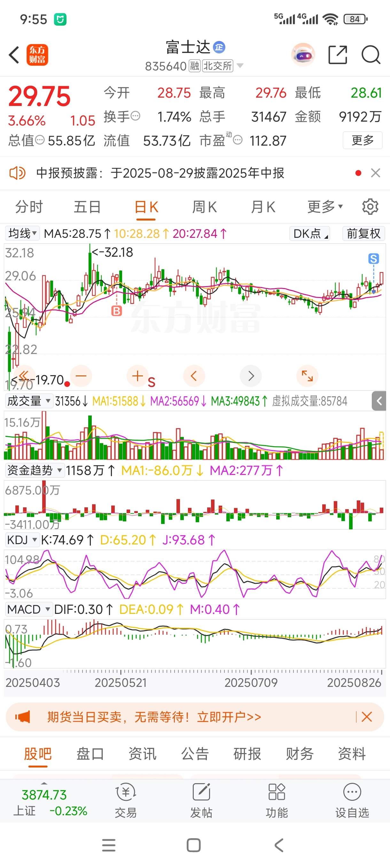Image resolution: width=390 pixels, height=868 pixels.
Task: Tap 设自选 add to watchlist
Action: tap(352, 800)
